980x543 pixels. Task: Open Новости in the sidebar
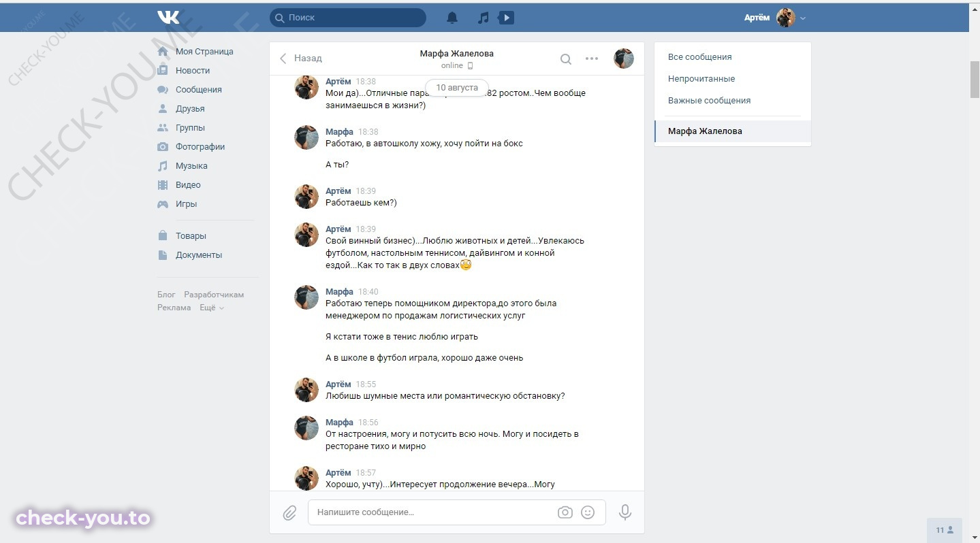coord(193,71)
